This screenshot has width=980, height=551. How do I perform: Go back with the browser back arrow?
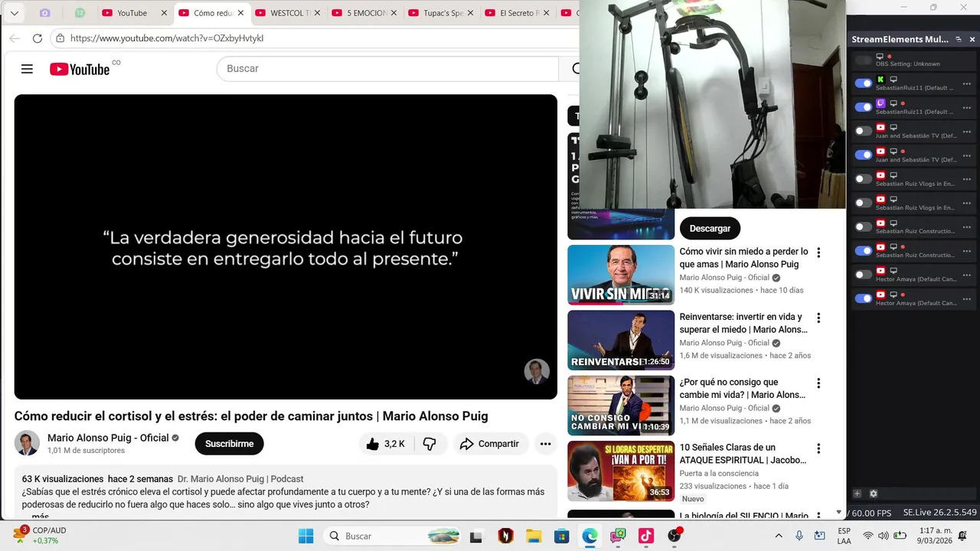click(x=15, y=38)
